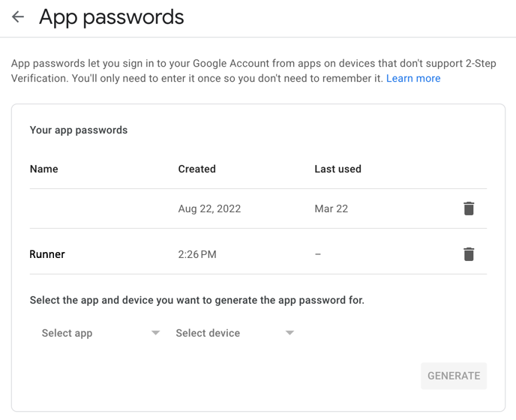Click the arrow beside Select app
Screen dimensions: 516x420
(156, 333)
